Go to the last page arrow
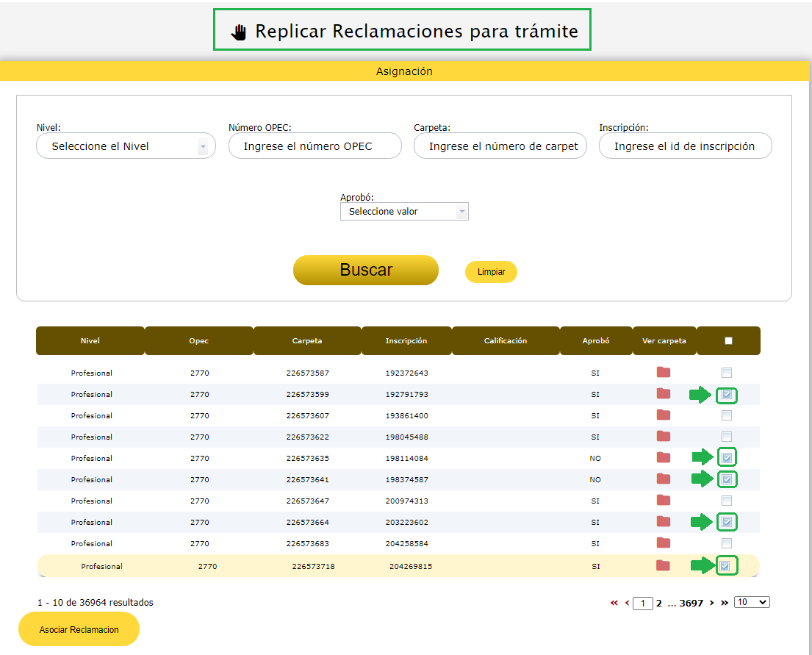The width and height of the screenshot is (812, 655). click(725, 603)
